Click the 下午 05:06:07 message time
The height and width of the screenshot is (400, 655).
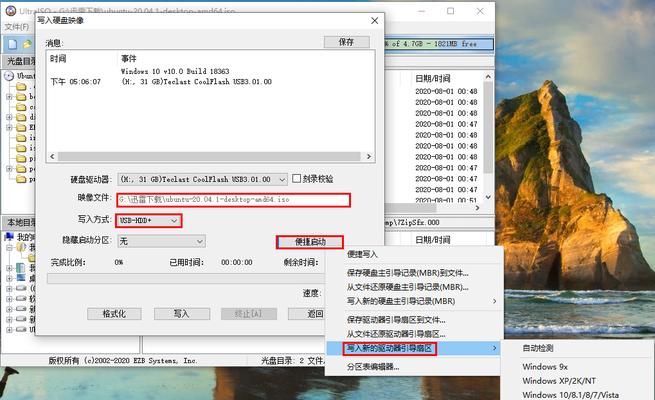(76, 82)
